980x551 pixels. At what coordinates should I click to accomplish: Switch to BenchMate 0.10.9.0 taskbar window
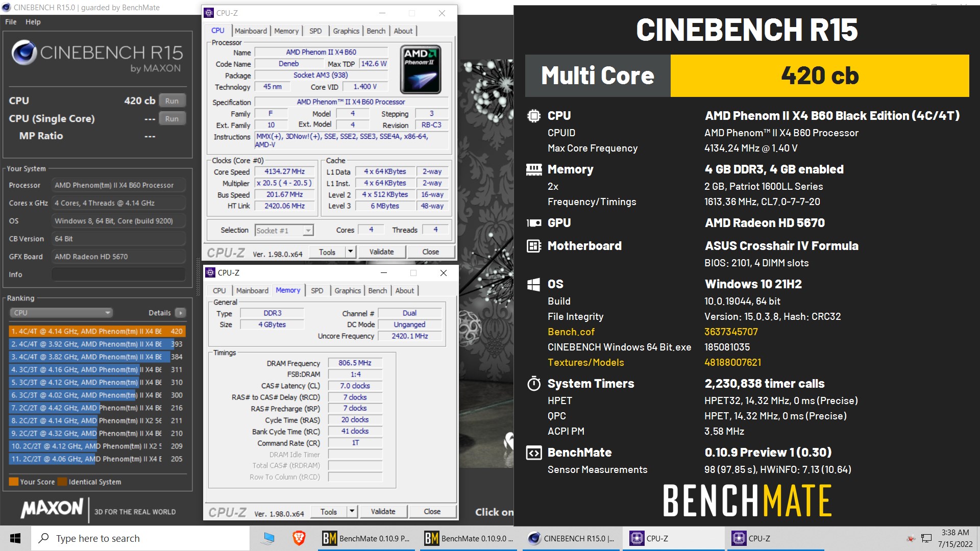click(470, 538)
